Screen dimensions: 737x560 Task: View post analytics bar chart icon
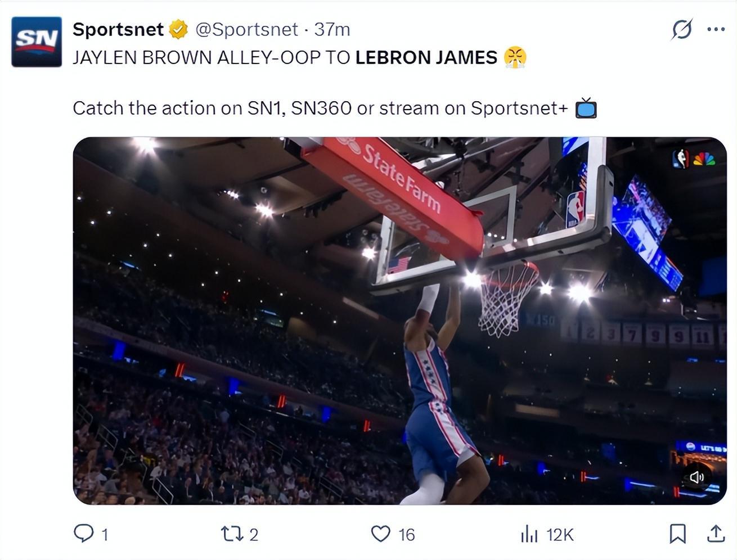tap(529, 534)
